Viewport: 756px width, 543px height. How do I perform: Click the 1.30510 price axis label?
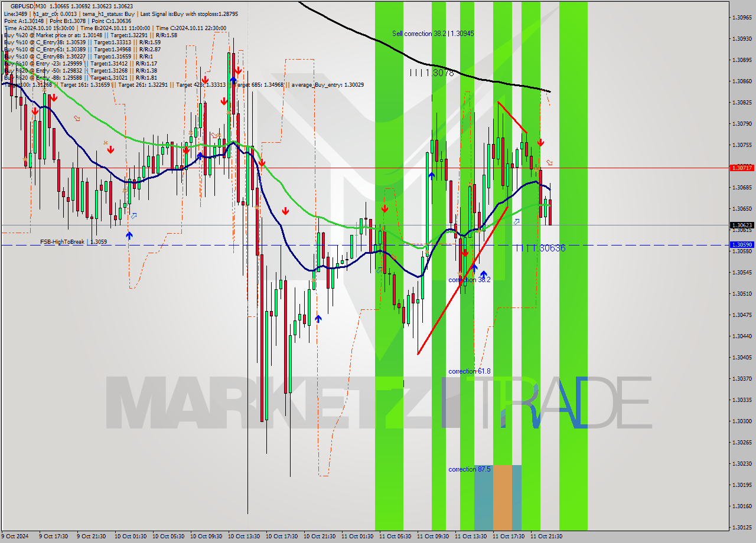[x=741, y=294]
